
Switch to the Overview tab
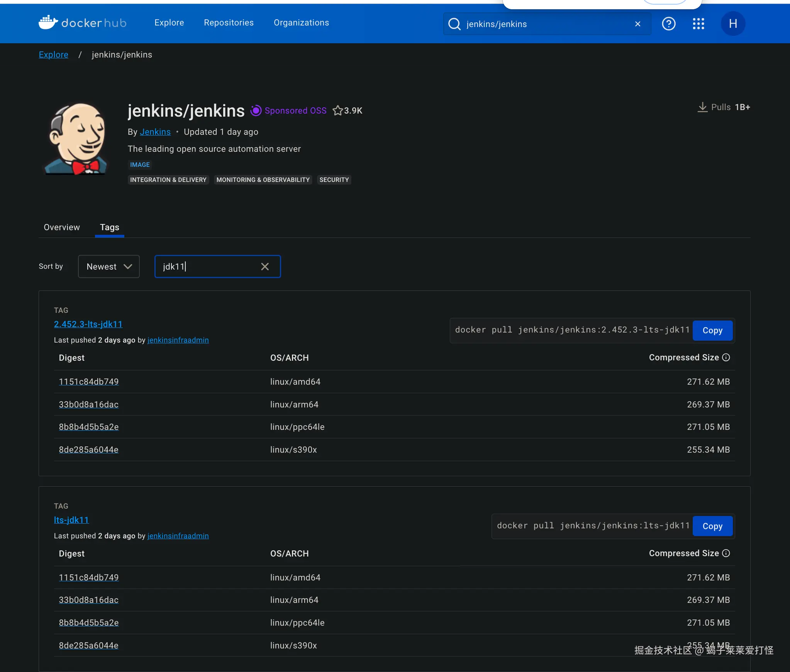(62, 227)
